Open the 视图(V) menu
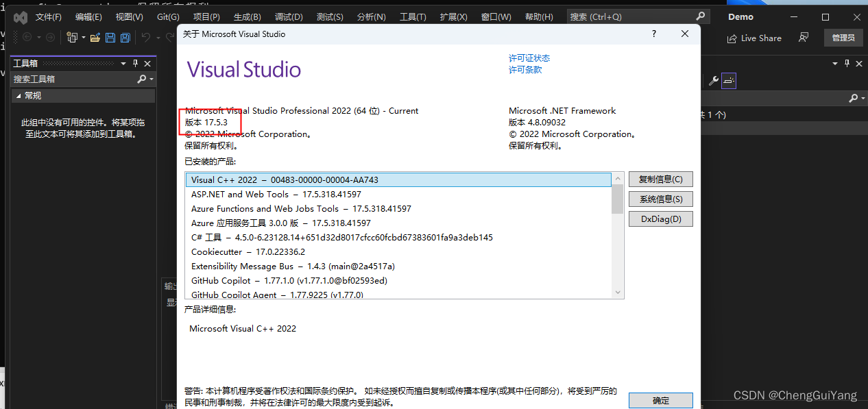The width and height of the screenshot is (868, 409). (129, 17)
